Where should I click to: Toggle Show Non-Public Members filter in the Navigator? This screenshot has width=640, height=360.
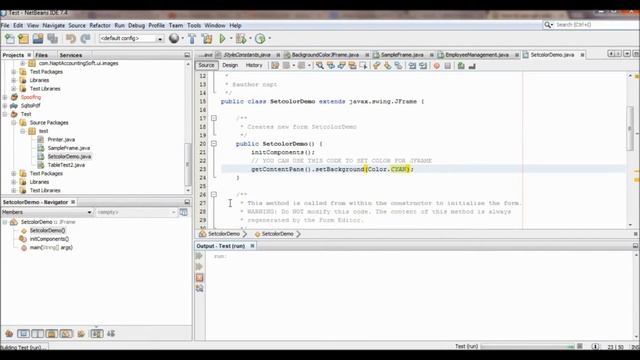click(x=52, y=334)
